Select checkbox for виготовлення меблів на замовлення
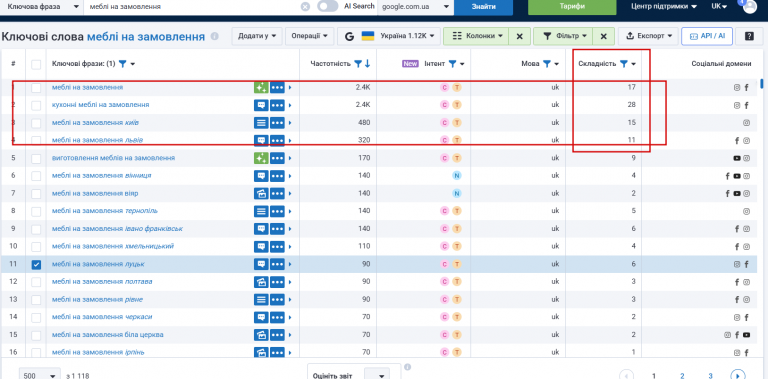This screenshot has height=379, width=768. (x=36, y=159)
